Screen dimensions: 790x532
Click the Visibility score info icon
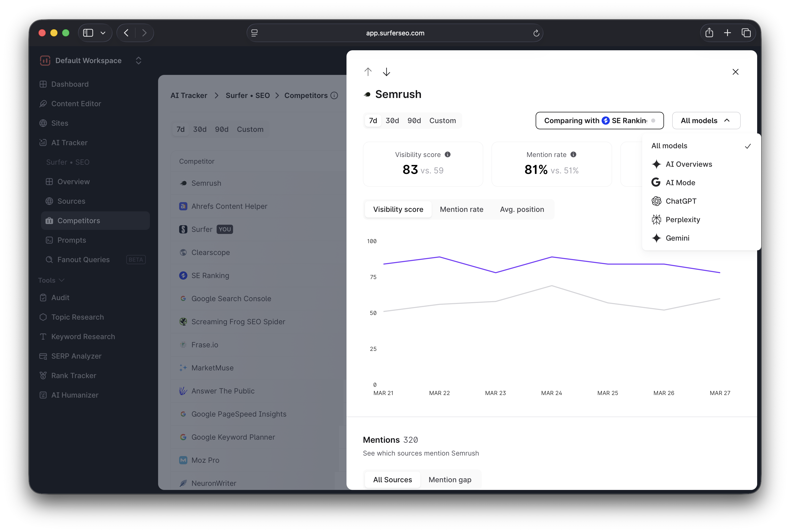click(448, 154)
